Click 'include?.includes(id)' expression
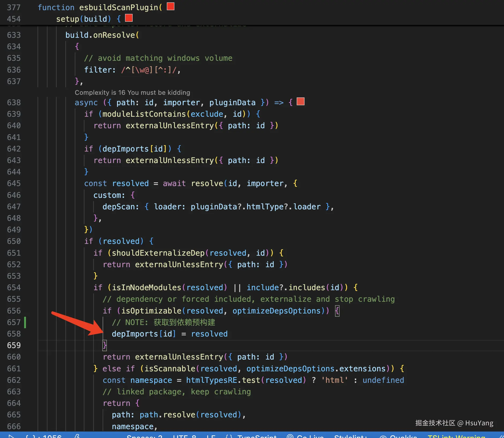The width and height of the screenshot is (504, 438). pos(295,288)
